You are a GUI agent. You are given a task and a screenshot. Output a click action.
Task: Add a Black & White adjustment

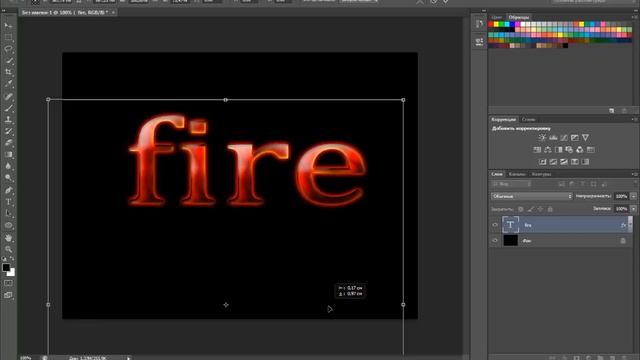[558, 150]
